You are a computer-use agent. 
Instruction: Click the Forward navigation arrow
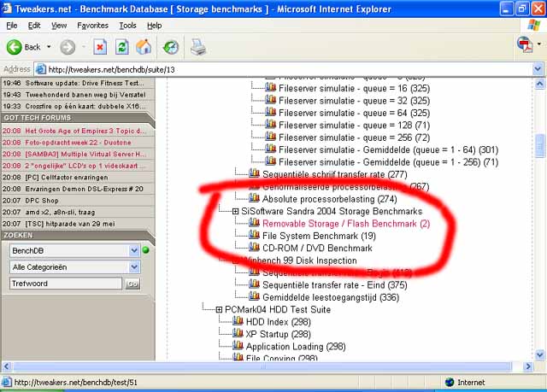pos(68,47)
